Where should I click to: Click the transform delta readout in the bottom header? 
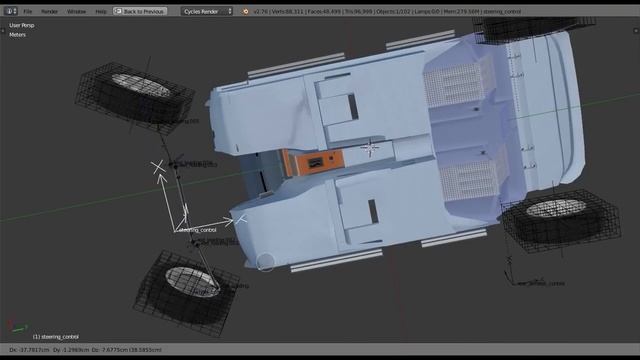pos(85,350)
